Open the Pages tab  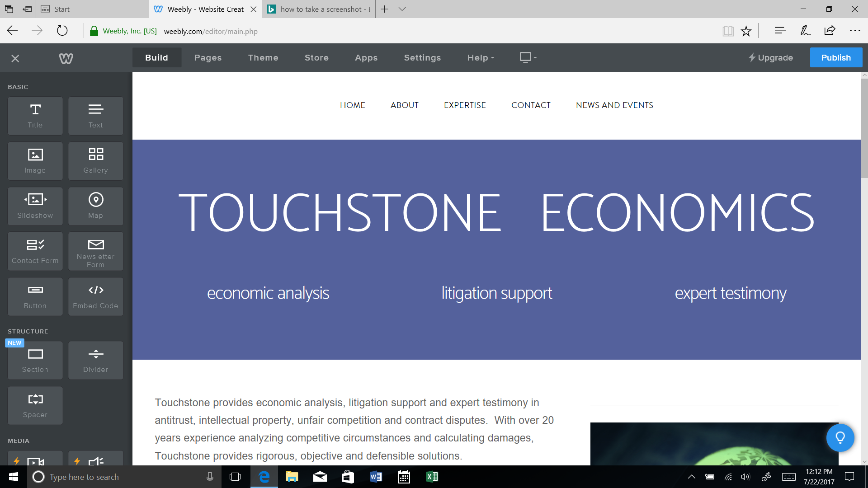[x=208, y=58]
